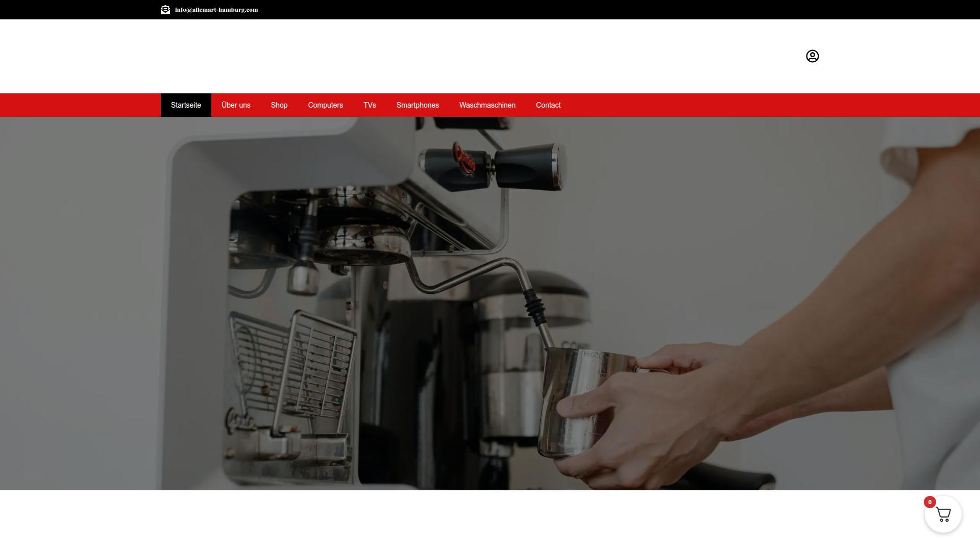This screenshot has width=980, height=551.
Task: Open the floating shopping cart
Action: 943,514
